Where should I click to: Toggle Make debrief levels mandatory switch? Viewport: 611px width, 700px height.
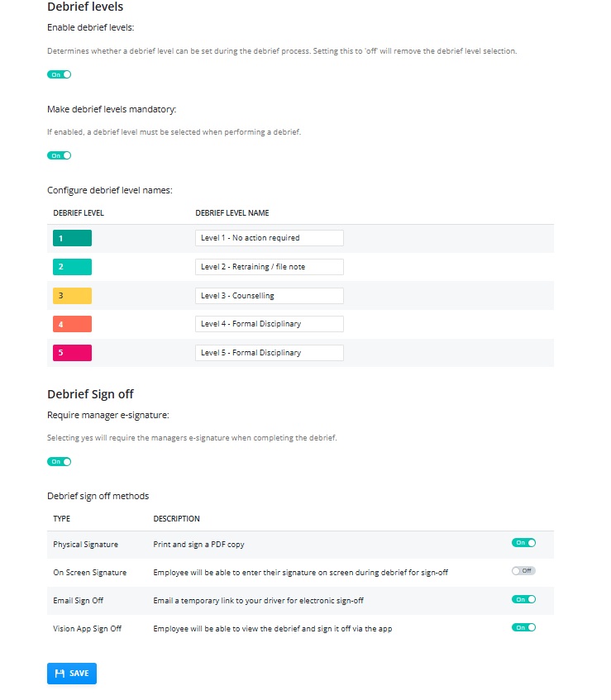click(59, 155)
